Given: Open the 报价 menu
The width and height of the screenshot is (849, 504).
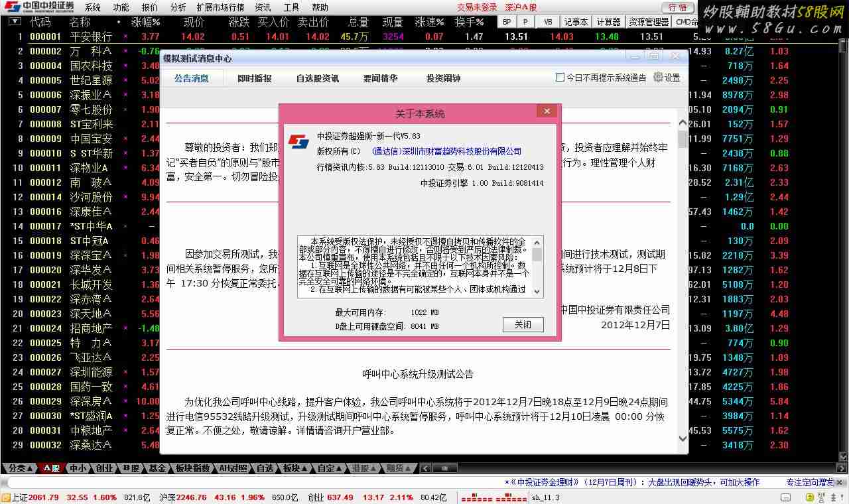Looking at the screenshot, I should tap(150, 7).
